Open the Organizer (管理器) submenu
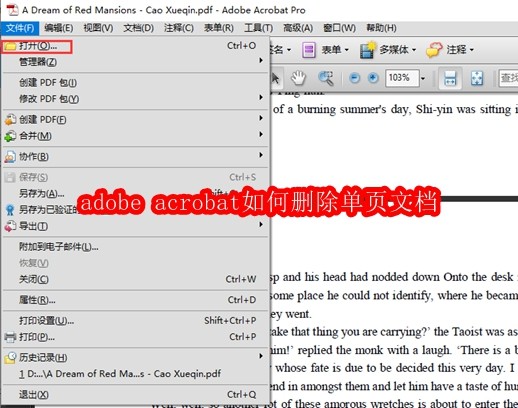 [x=135, y=62]
